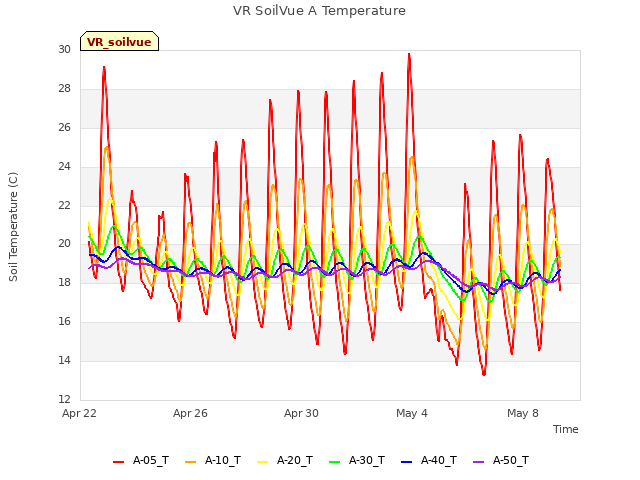The height and width of the screenshot is (480, 640).
Task: Click the orange A-10_T legend color marker
Action: tap(191, 462)
